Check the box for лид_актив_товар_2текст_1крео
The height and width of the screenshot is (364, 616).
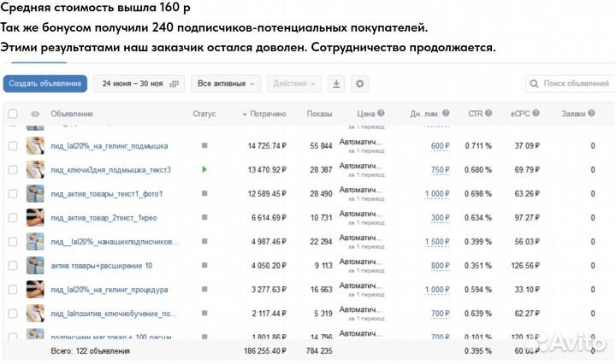coord(13,218)
